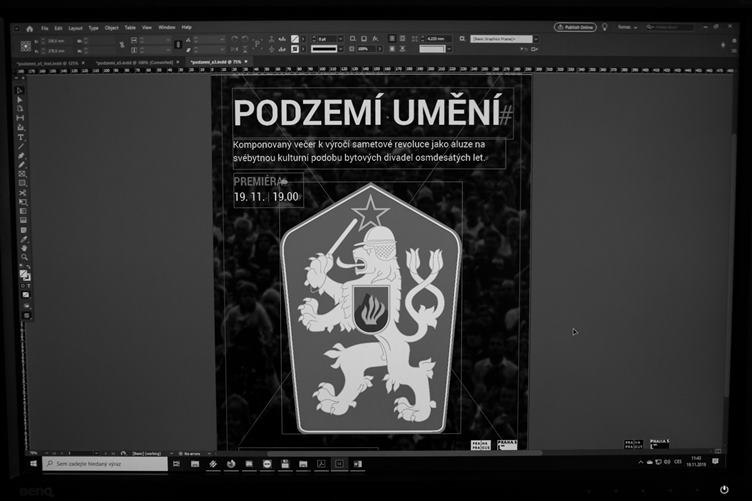
Task: Select the Scissors tool
Action: pyautogui.click(x=22, y=193)
